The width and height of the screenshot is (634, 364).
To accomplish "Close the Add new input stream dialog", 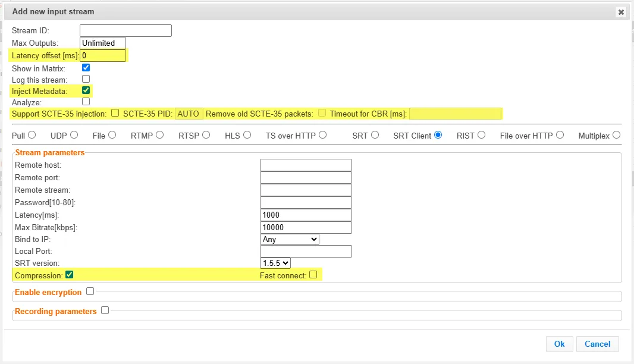I will (x=621, y=12).
